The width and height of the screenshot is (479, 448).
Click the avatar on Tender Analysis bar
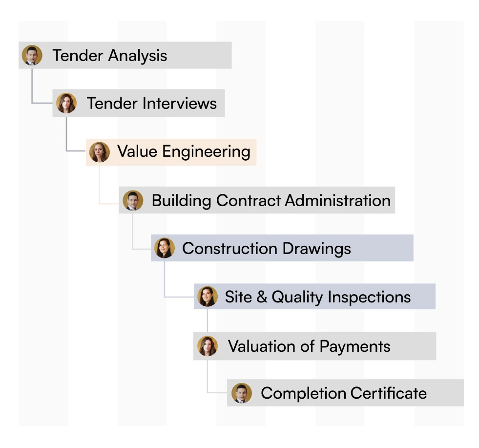[32, 55]
